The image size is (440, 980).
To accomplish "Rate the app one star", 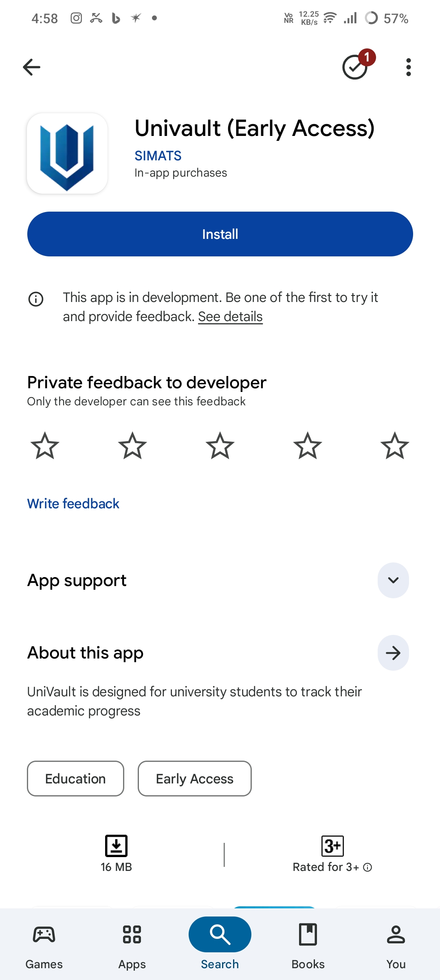I will tap(45, 446).
